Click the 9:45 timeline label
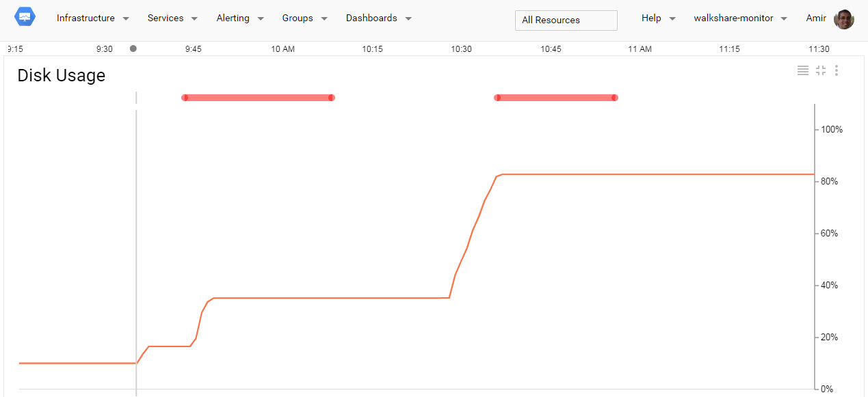The width and height of the screenshot is (868, 397). click(194, 49)
